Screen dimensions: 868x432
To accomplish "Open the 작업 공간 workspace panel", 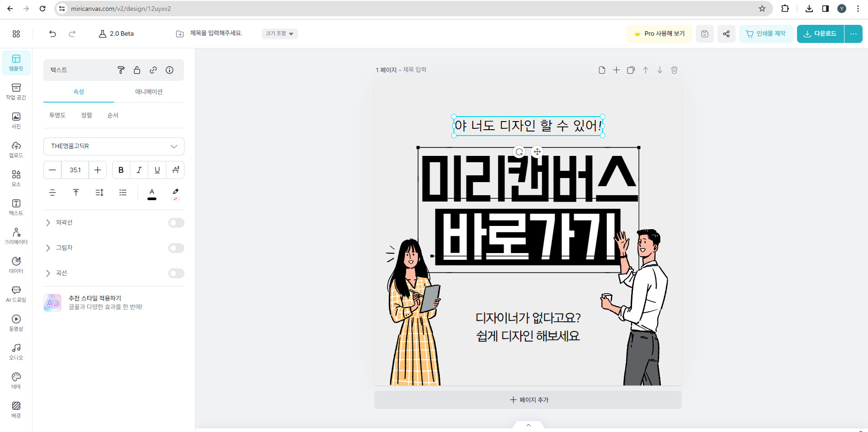I will [x=16, y=92].
